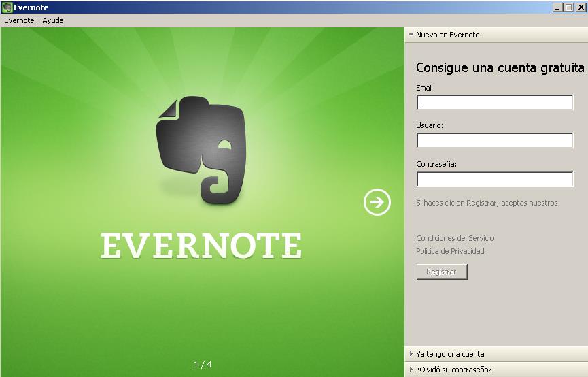Image resolution: width=588 pixels, height=377 pixels.
Task: Open the Ayuda menu
Action: (x=53, y=20)
